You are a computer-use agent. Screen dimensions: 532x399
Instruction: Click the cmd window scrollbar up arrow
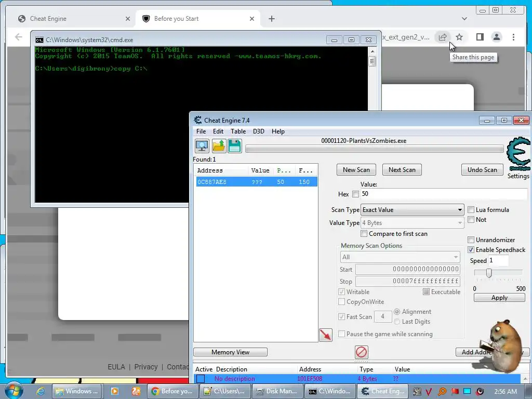pyautogui.click(x=372, y=51)
